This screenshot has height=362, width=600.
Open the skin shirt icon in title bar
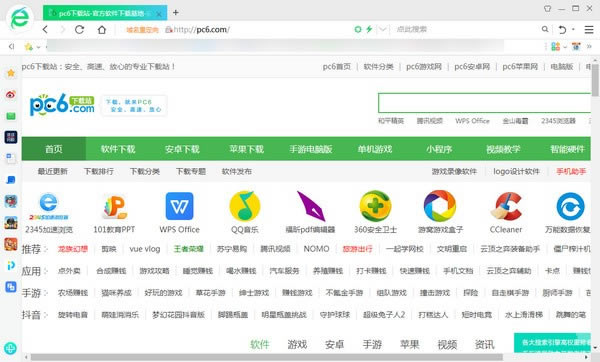[548, 8]
